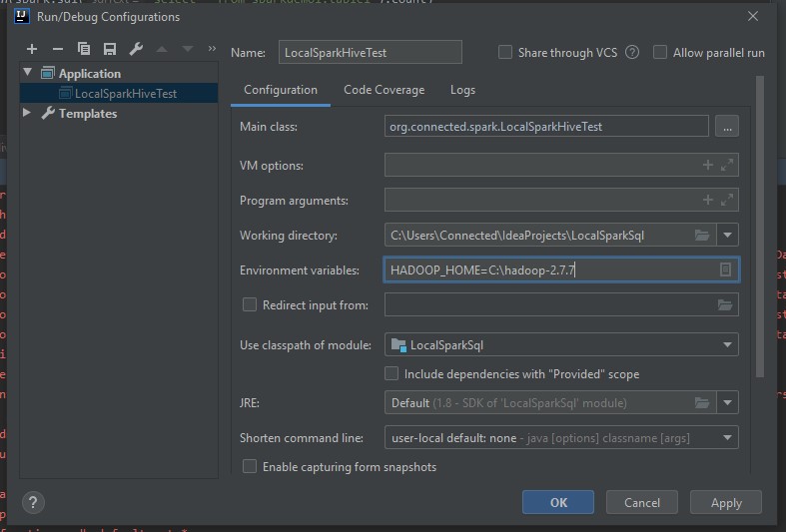Click the Add New Configuration plus icon
This screenshot has height=532, width=786.
coord(32,49)
